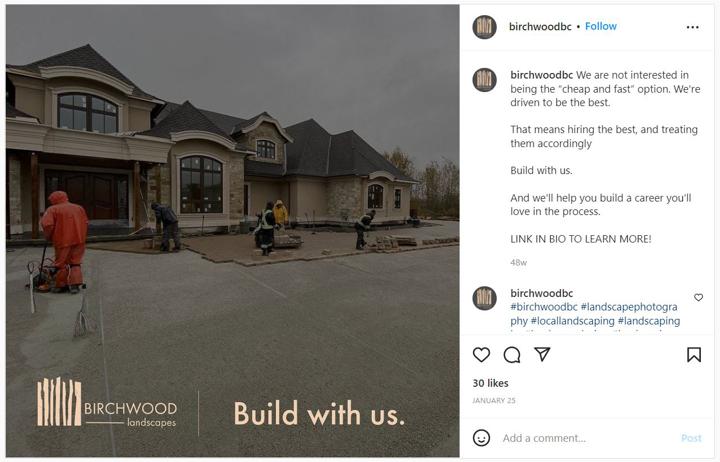Viewport: 720px width, 462px height.
Task: Open the #locallandscaping hashtag link
Action: coord(573,321)
